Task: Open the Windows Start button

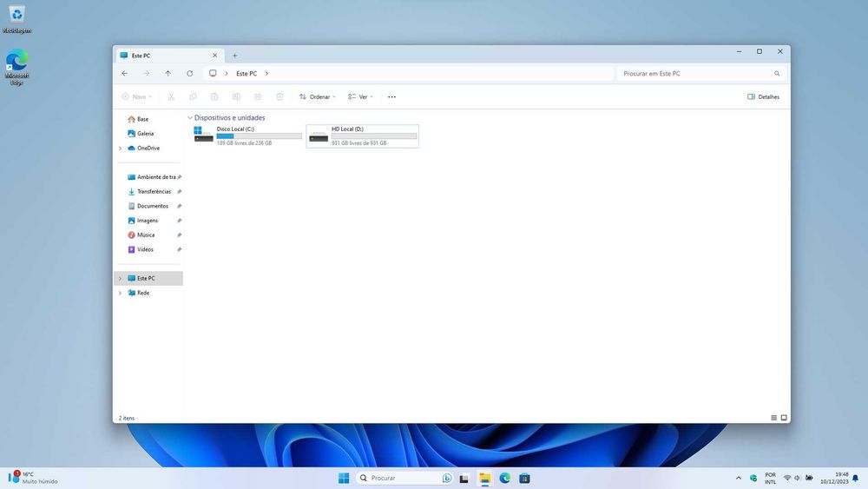Action: [344, 478]
